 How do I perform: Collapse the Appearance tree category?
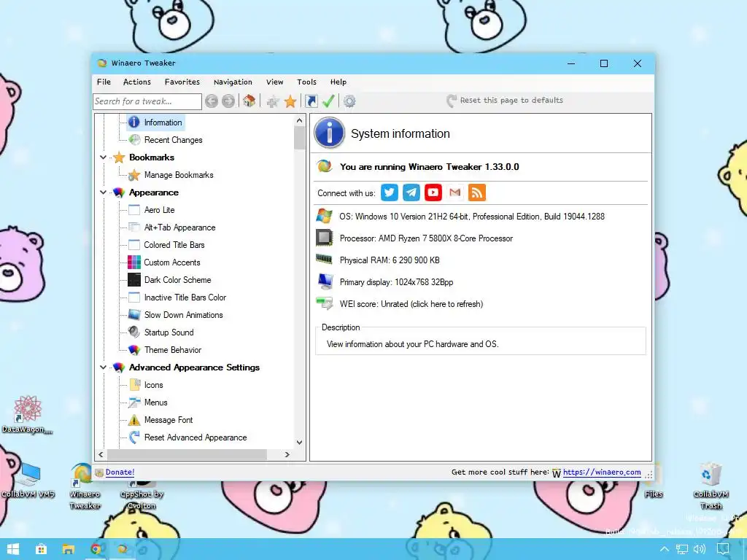(x=103, y=192)
